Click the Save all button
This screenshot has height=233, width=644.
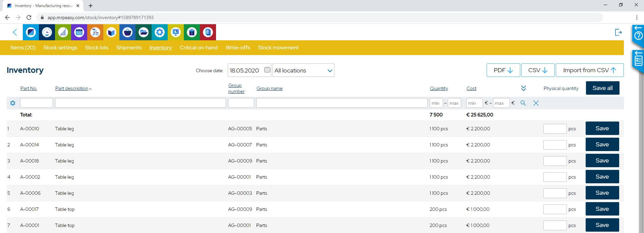click(x=602, y=88)
